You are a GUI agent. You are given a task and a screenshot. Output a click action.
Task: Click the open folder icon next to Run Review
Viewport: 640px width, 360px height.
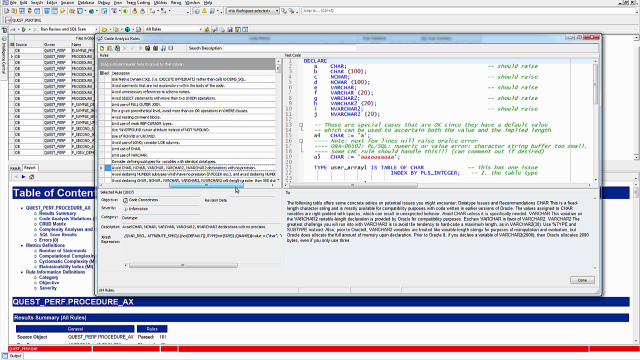point(104,29)
